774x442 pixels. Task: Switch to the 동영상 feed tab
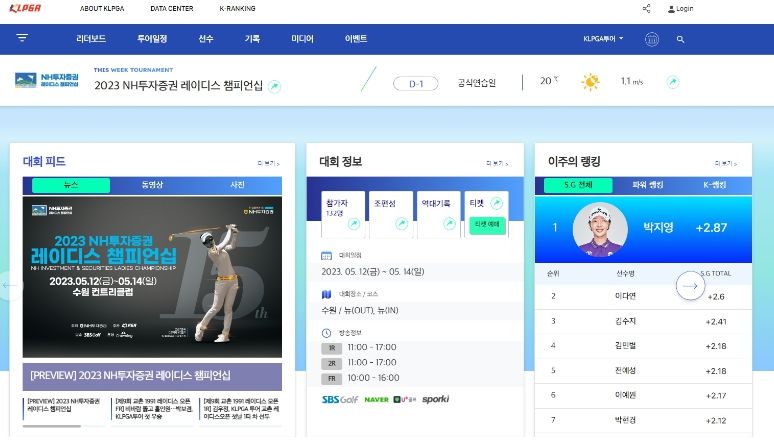[x=152, y=185]
